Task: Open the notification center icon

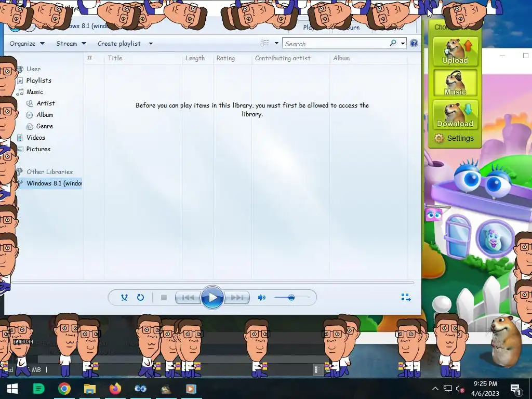Action: 516,389
